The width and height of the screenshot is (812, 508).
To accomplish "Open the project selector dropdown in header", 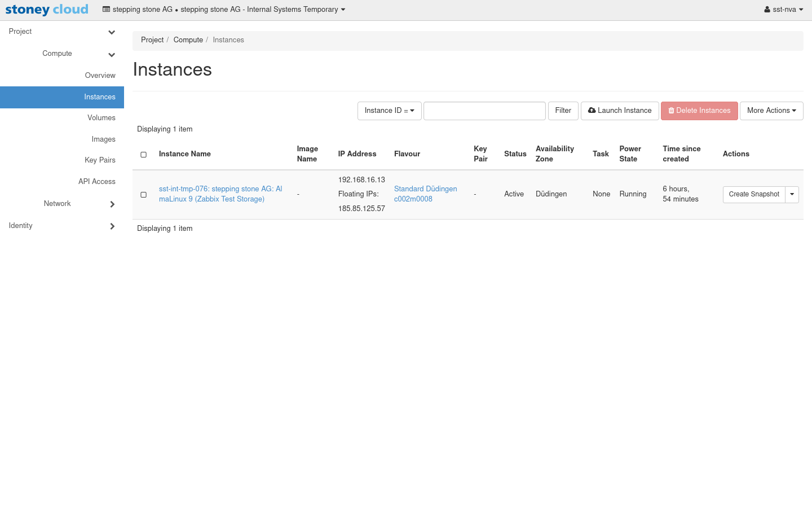I will [224, 10].
